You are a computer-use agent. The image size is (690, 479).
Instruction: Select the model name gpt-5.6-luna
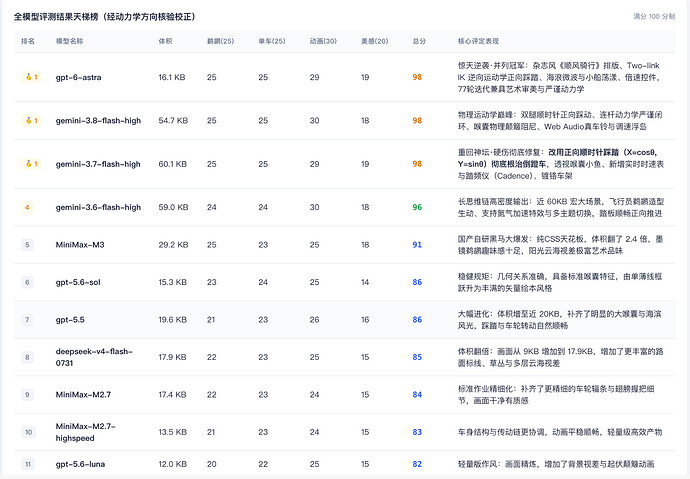(80, 464)
